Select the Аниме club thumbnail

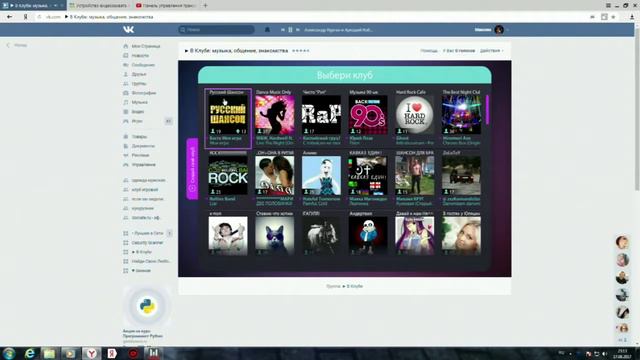[321, 176]
